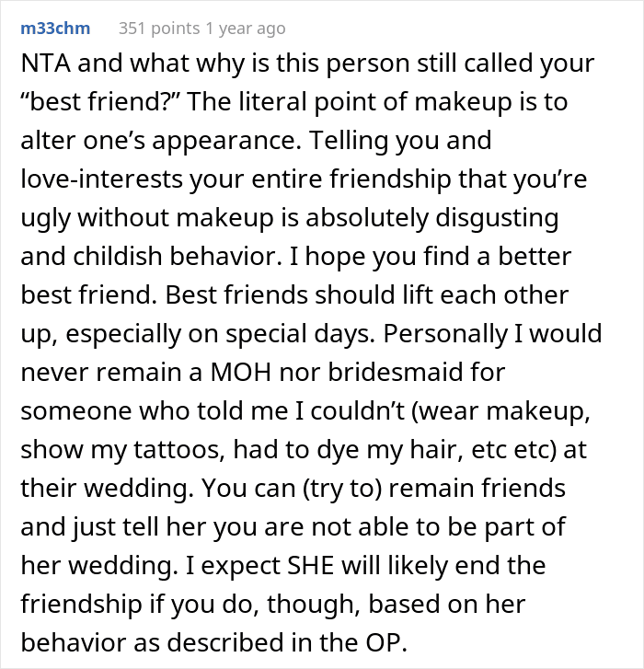The height and width of the screenshot is (669, 644).
Task: Click the word 'NTA' starting the comment
Action: (x=46, y=63)
